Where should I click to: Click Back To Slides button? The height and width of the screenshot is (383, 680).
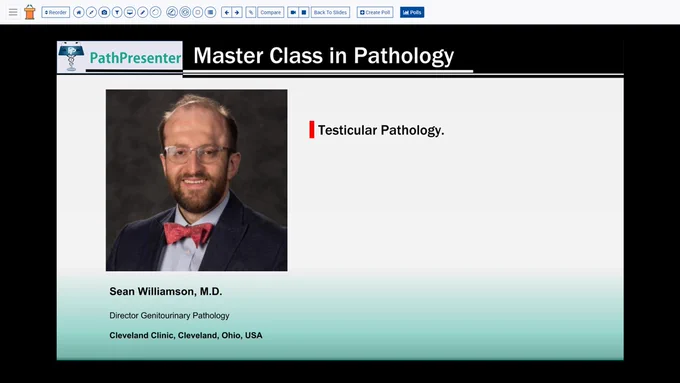click(x=330, y=12)
